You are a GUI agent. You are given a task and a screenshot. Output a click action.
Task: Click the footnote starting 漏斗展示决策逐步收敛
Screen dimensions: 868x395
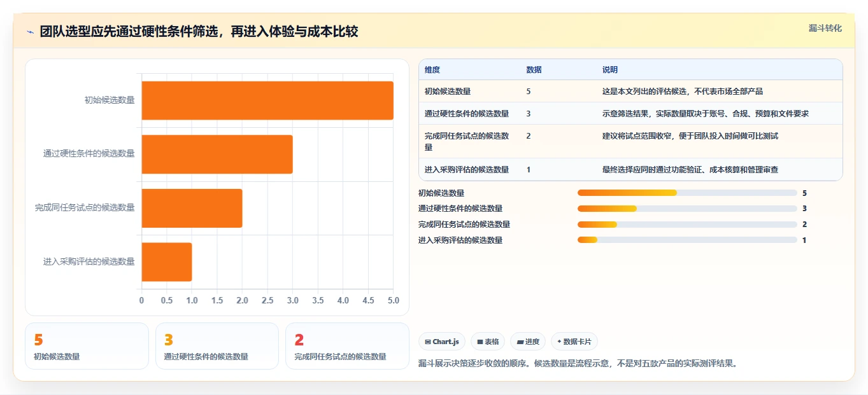(x=578, y=364)
